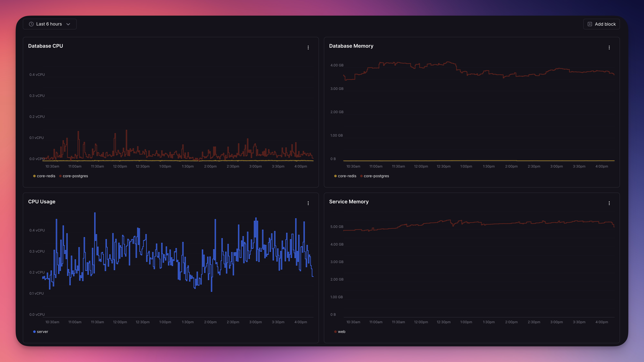
Task: Open Database Memory three-dot options menu
Action: pyautogui.click(x=609, y=48)
